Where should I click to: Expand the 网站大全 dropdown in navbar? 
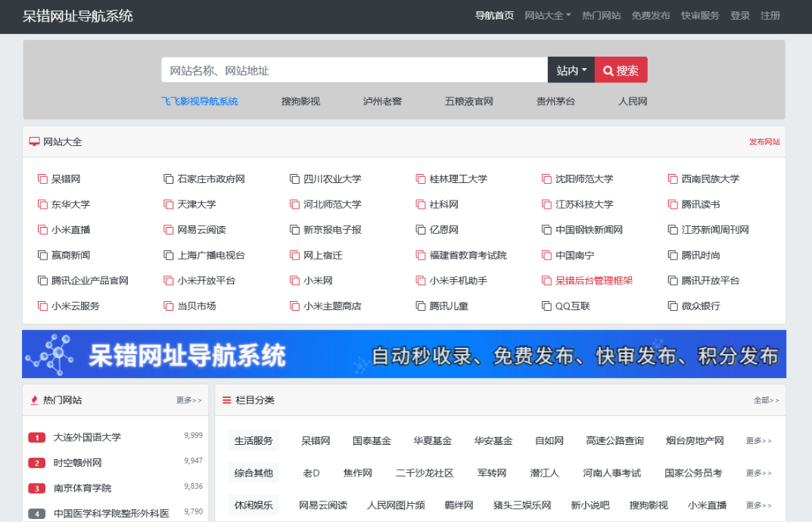pos(547,16)
